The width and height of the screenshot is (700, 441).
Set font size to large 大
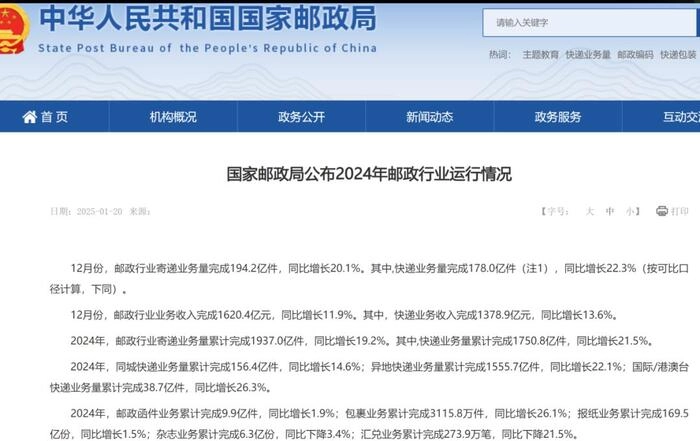pyautogui.click(x=589, y=211)
